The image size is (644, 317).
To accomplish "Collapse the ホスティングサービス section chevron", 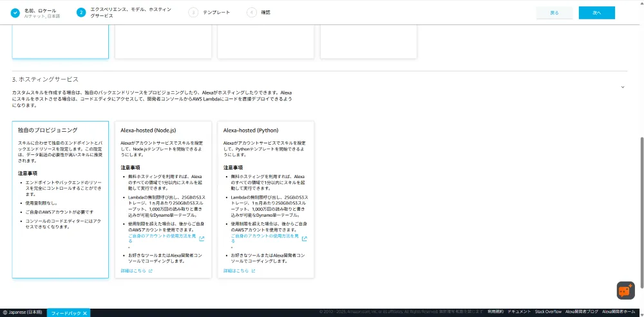I will pyautogui.click(x=623, y=87).
